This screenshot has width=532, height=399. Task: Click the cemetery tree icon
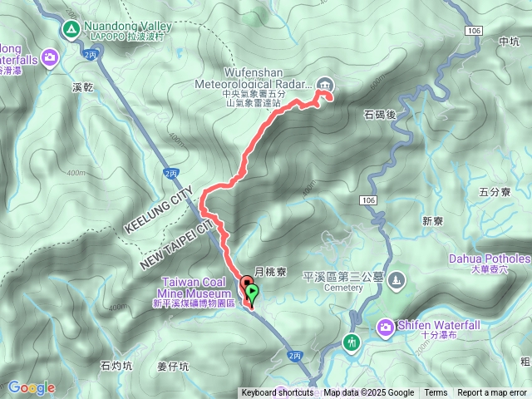[x=397, y=281]
